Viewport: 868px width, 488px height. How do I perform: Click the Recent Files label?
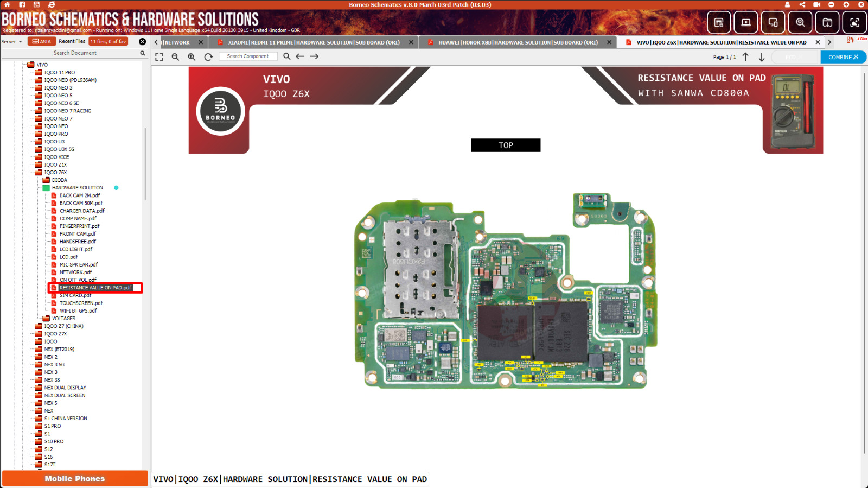pyautogui.click(x=72, y=41)
